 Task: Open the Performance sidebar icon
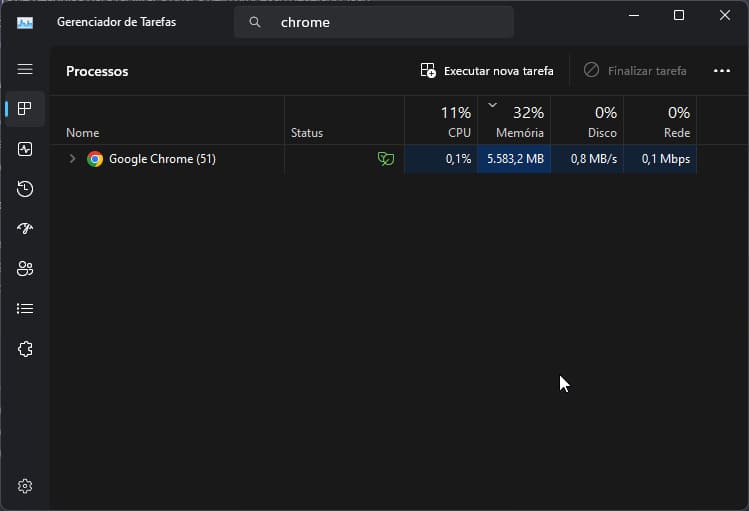point(25,149)
